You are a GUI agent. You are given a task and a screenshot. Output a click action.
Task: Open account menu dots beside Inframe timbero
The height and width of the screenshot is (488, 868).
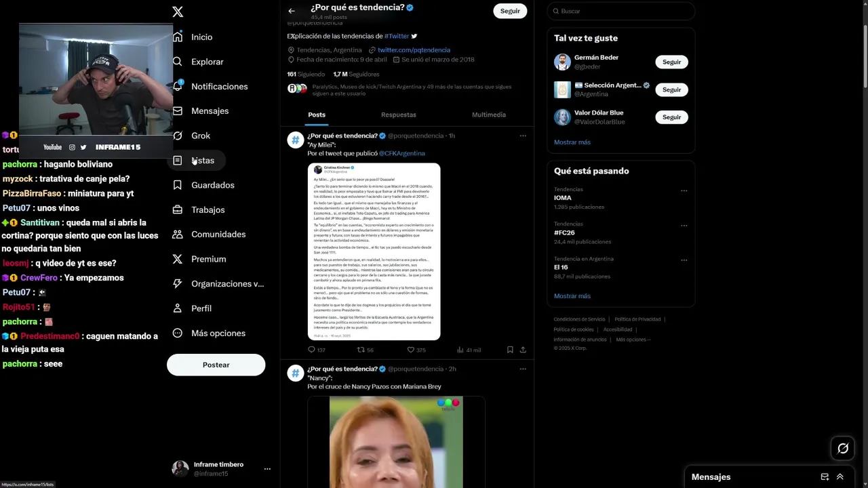click(x=267, y=468)
